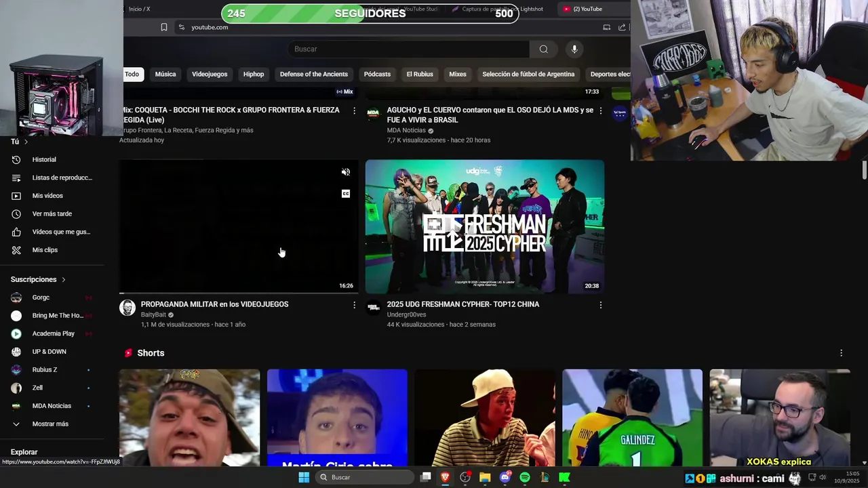The height and width of the screenshot is (488, 868).
Task: Toggle captions on the video preview
Action: [x=346, y=194]
